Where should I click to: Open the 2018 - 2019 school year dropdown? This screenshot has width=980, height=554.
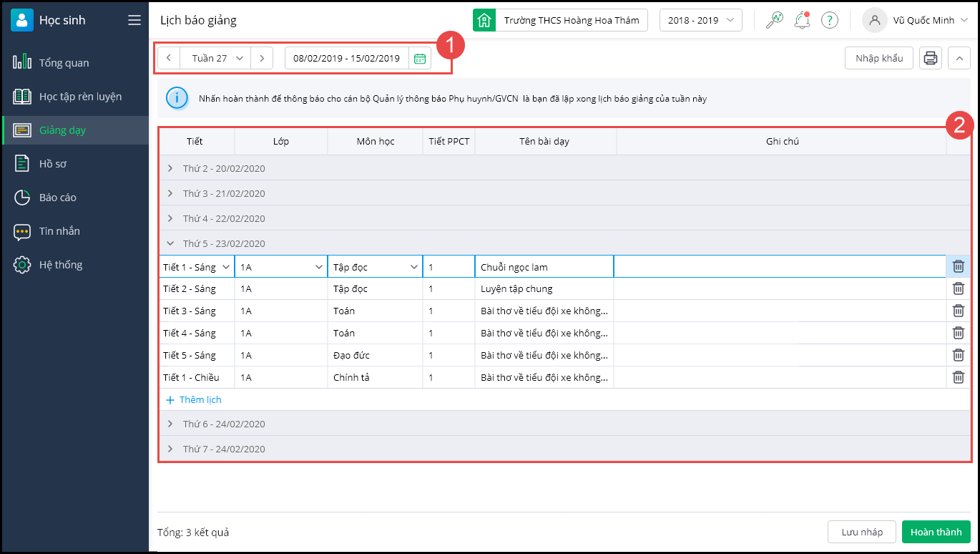tap(700, 20)
